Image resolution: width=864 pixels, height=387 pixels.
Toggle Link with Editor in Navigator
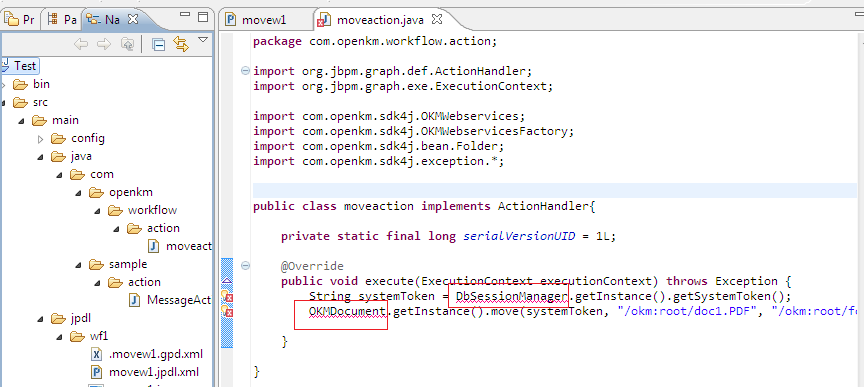181,44
